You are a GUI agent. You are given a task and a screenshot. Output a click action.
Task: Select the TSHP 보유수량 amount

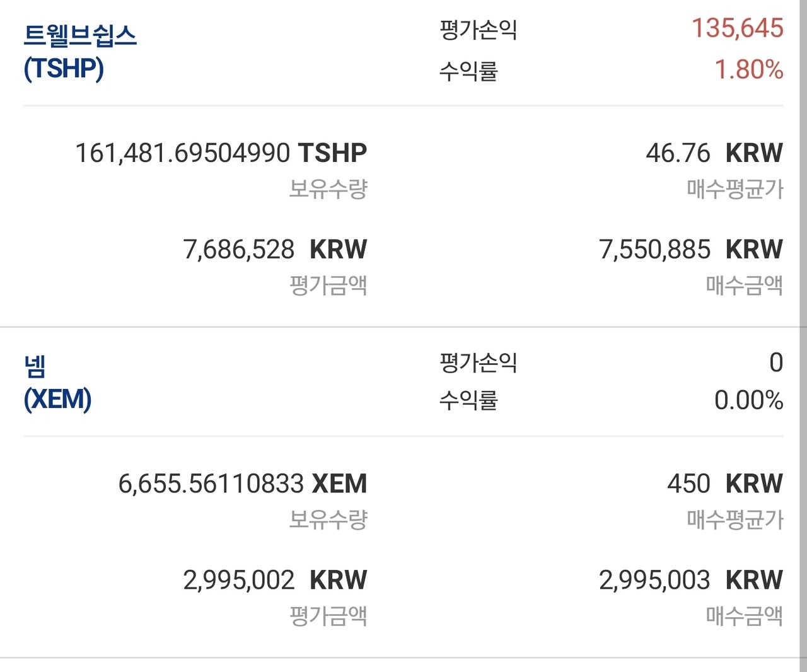pyautogui.click(x=221, y=153)
